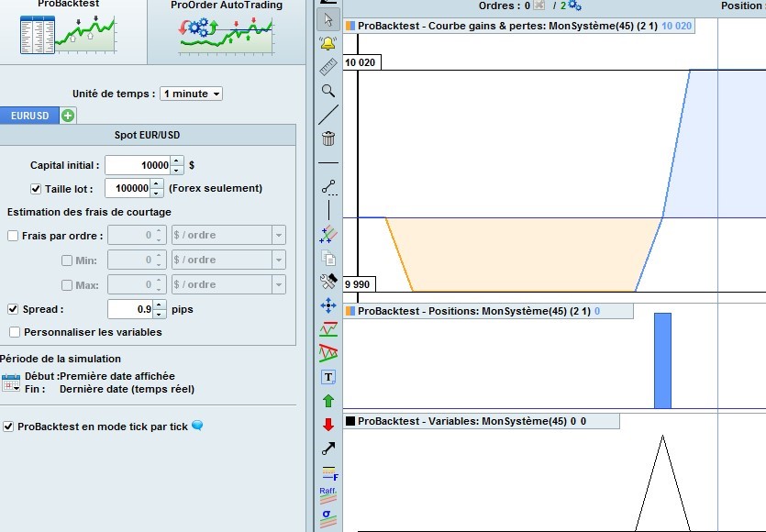Click tick-by-tick mode help bubble
766x532 pixels.
(x=197, y=426)
